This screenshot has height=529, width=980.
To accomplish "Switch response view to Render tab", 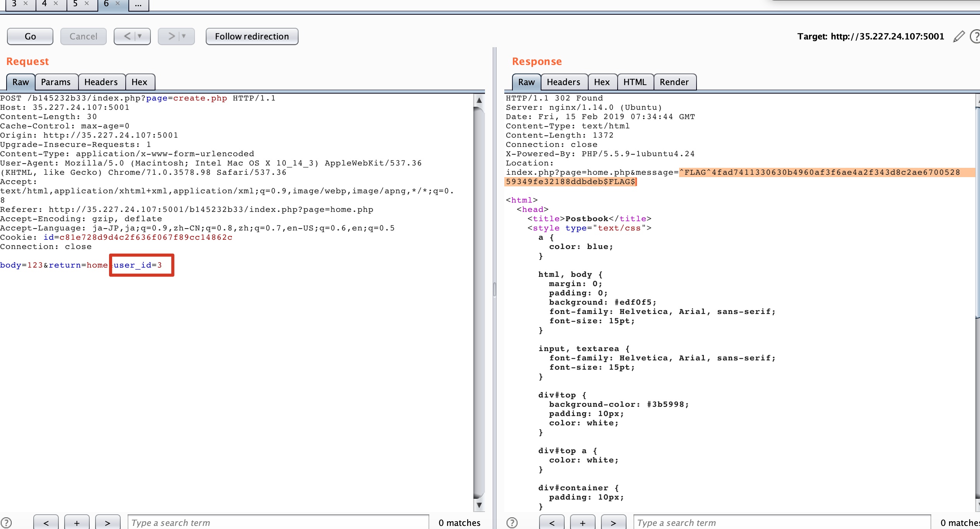I will pyautogui.click(x=674, y=82).
